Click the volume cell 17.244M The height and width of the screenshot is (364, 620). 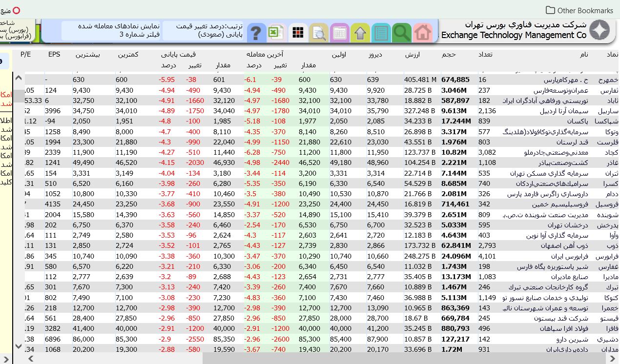click(456, 121)
